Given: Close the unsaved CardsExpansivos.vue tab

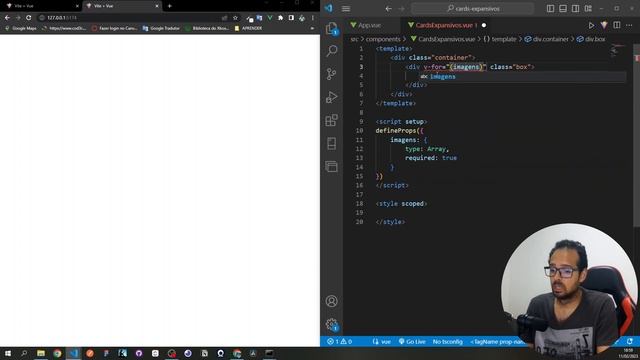Looking at the screenshot, I should 484,25.
